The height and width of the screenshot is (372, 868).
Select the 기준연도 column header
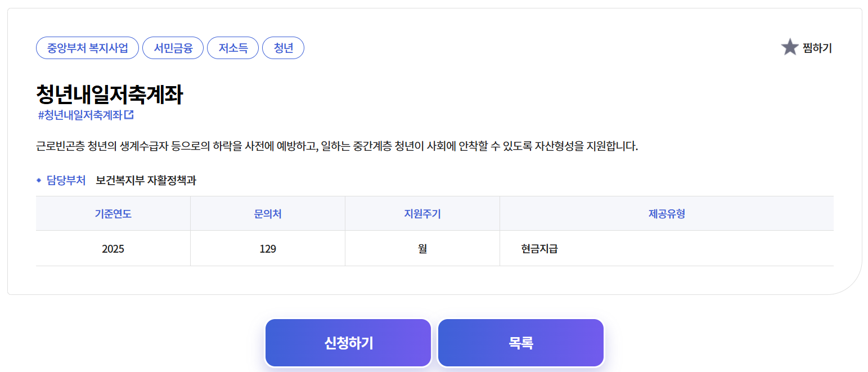[x=113, y=213]
